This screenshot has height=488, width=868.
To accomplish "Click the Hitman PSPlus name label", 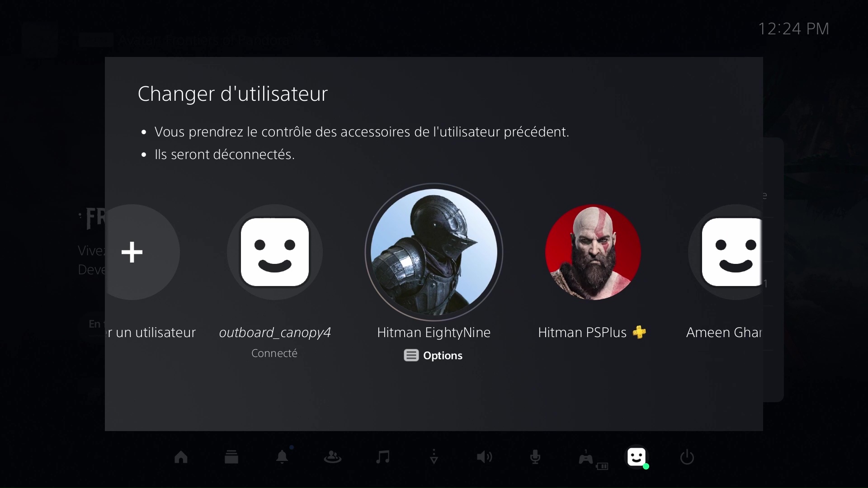I will tap(582, 333).
